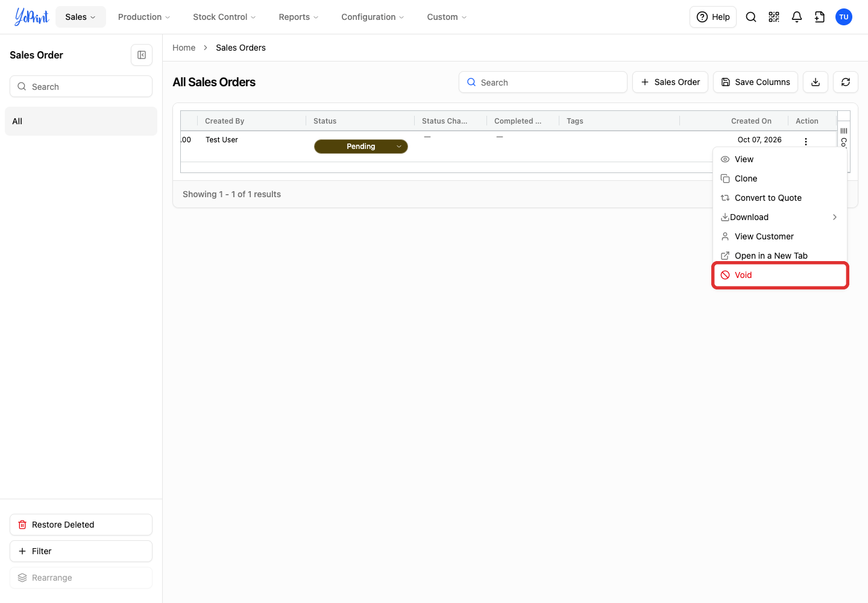Open the notifications bell

[797, 17]
